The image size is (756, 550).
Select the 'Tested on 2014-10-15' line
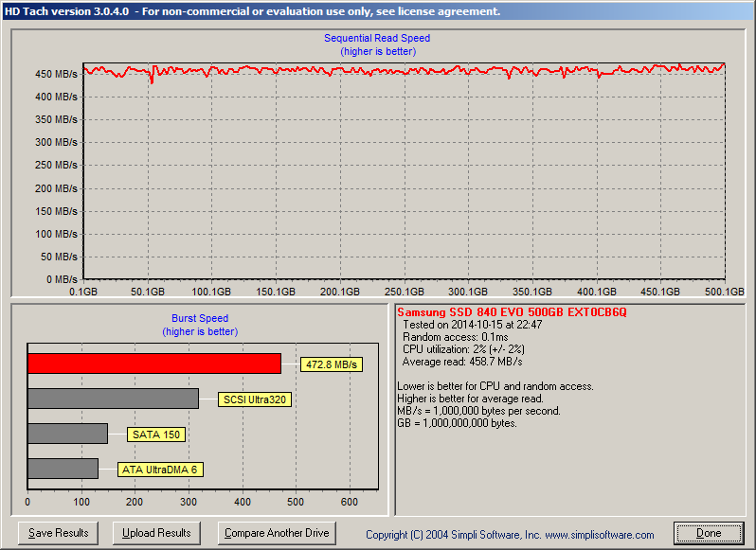[473, 325]
